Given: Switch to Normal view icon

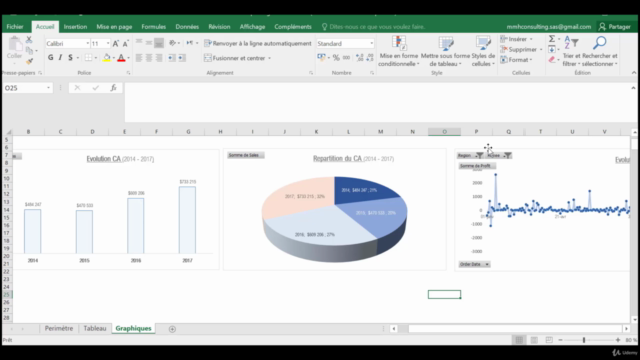Looking at the screenshot, I should [519, 340].
